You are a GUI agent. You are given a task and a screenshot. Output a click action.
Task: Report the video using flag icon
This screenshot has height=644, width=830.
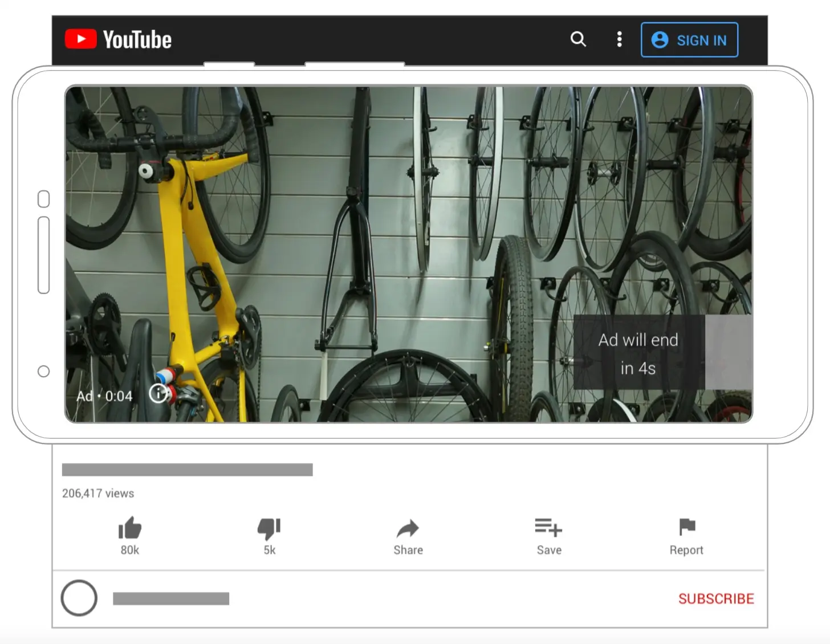(x=686, y=527)
